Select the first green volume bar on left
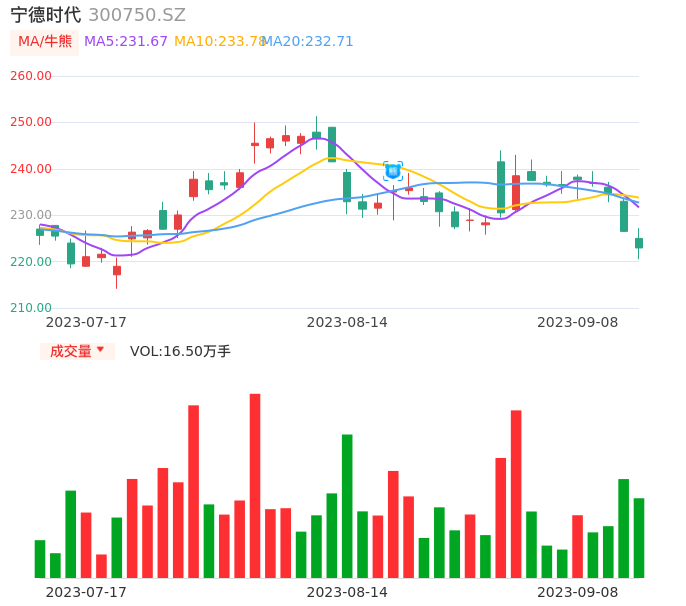Image resolution: width=686 pixels, height=606 pixels. pyautogui.click(x=40, y=559)
